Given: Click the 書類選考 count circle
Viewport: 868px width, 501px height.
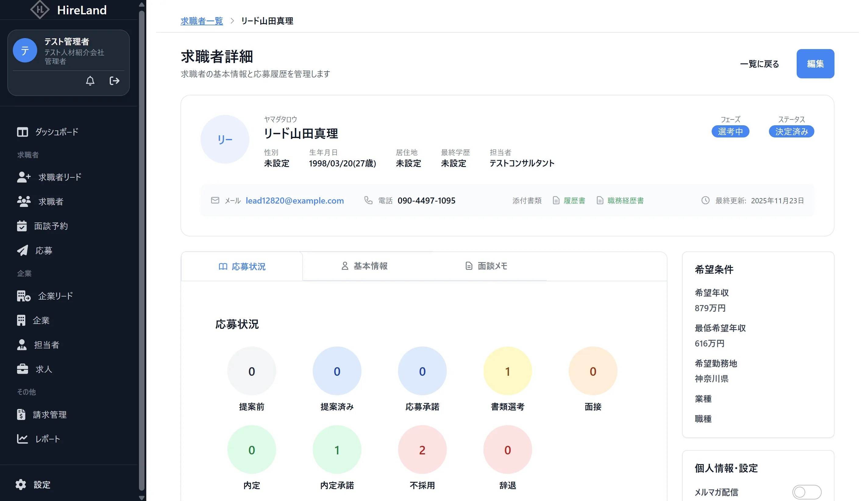Looking at the screenshot, I should (507, 371).
